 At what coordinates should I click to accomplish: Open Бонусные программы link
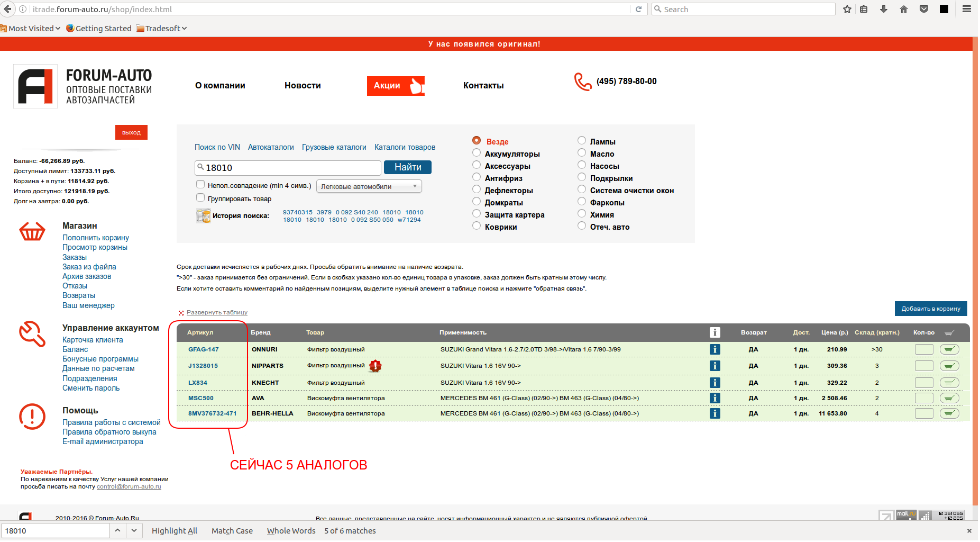[x=100, y=359]
